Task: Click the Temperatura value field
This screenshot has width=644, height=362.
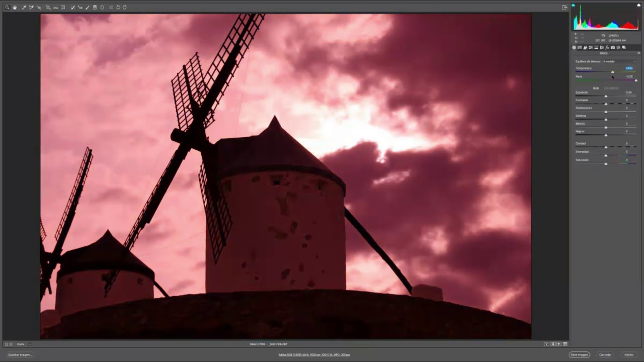Action: tap(629, 68)
